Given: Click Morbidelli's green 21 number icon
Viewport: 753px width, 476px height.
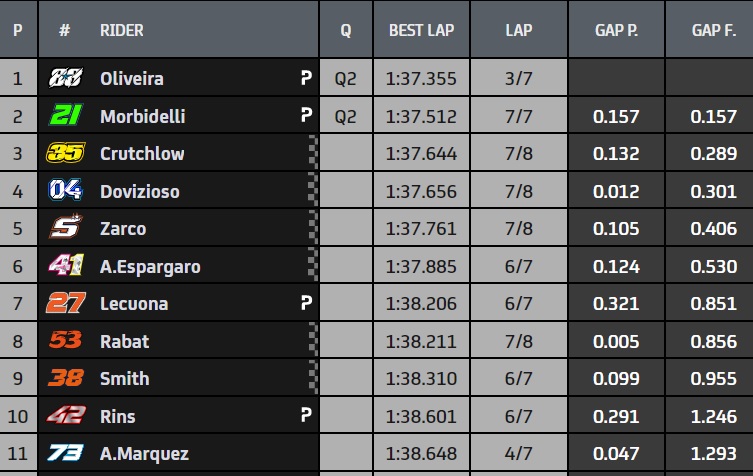Looking at the screenshot, I should 65,116.
